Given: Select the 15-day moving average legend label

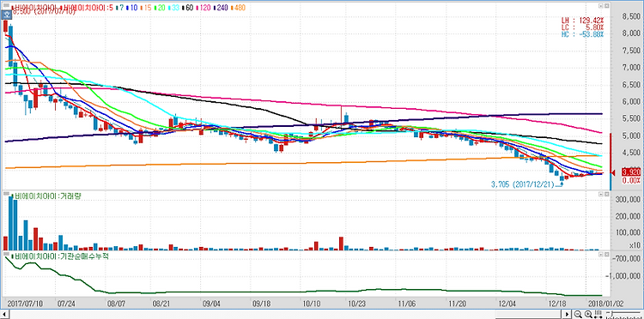Looking at the screenshot, I should (146, 8).
